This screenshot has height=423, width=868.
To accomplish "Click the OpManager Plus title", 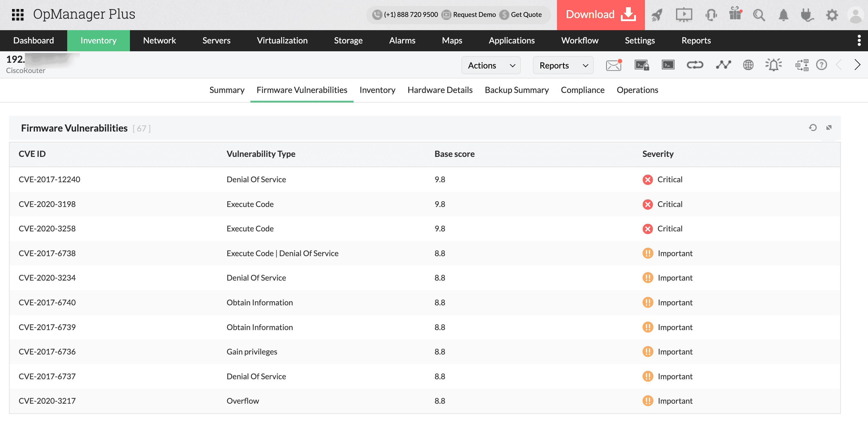I will pos(84,14).
